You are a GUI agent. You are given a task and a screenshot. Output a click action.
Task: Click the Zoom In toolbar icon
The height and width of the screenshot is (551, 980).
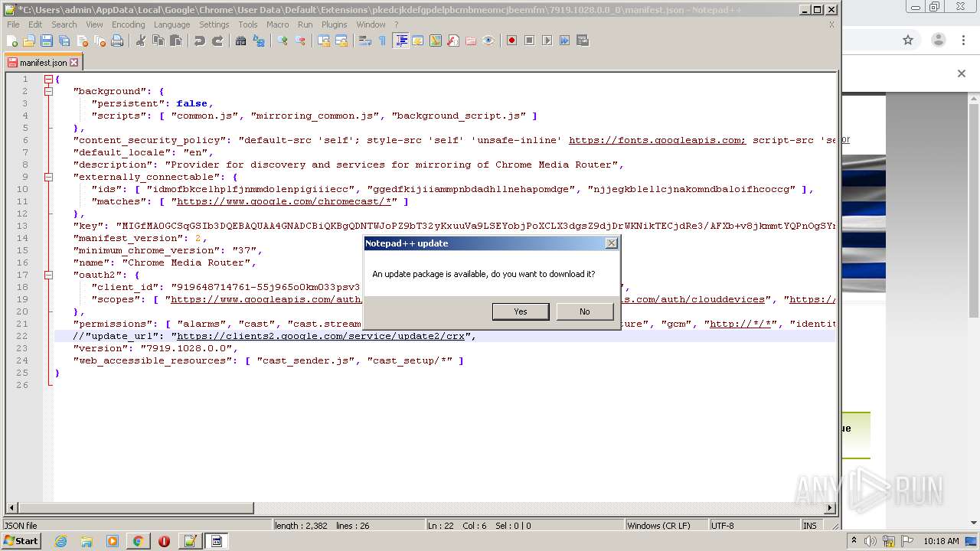[x=283, y=41]
